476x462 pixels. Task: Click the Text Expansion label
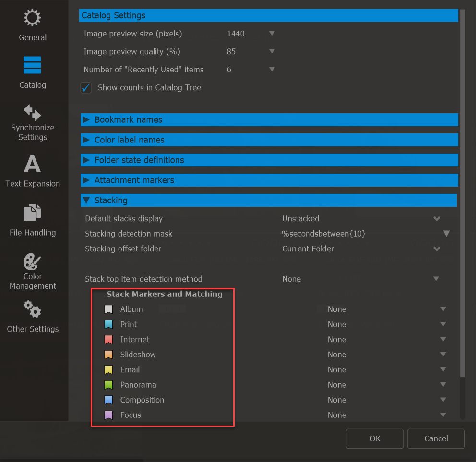point(33,184)
